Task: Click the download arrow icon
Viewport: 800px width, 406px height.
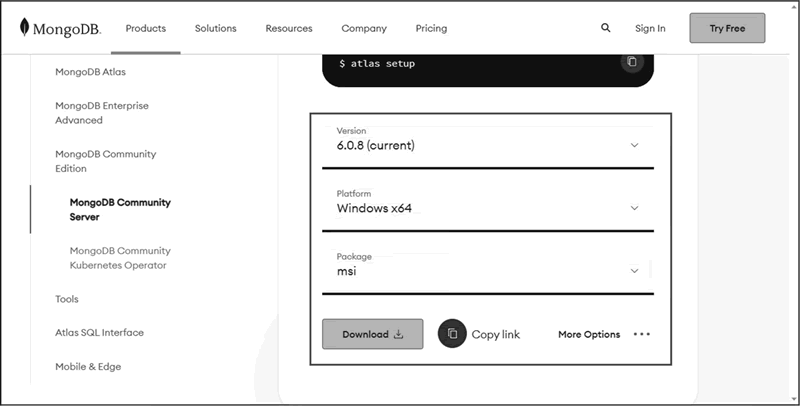Action: [x=398, y=335]
